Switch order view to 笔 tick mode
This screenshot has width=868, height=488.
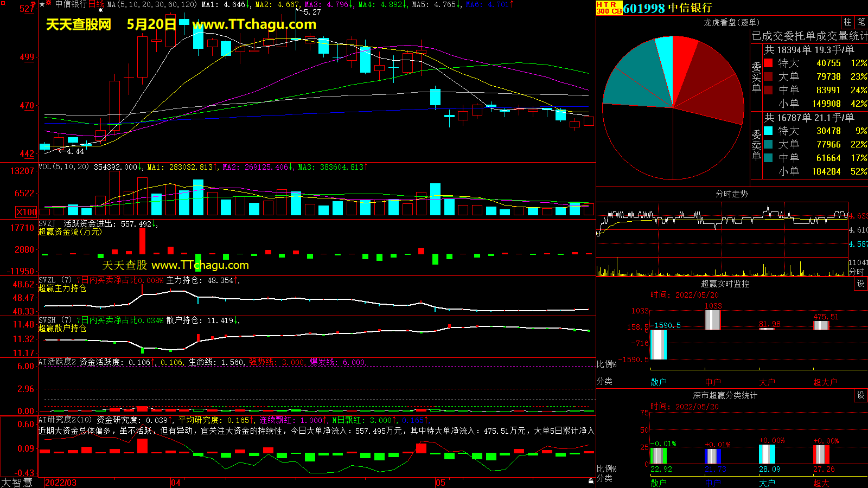(861, 22)
